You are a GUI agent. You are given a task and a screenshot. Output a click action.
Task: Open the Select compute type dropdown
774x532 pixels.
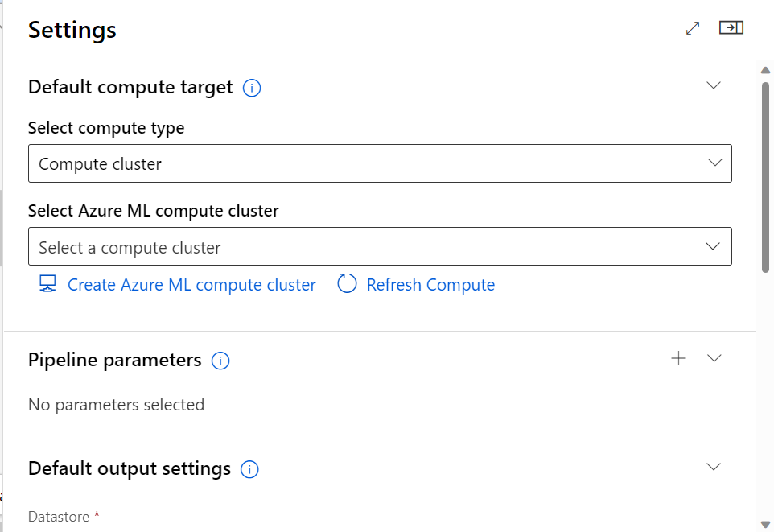click(380, 163)
